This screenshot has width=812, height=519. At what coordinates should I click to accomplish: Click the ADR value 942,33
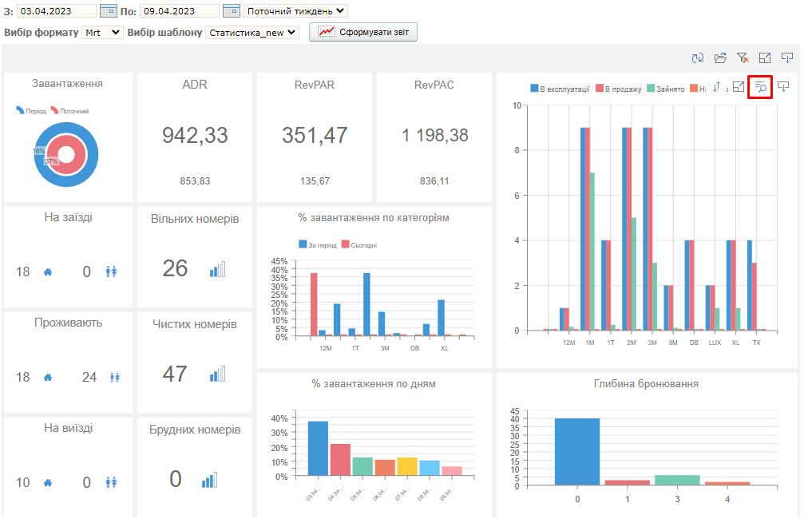click(195, 135)
